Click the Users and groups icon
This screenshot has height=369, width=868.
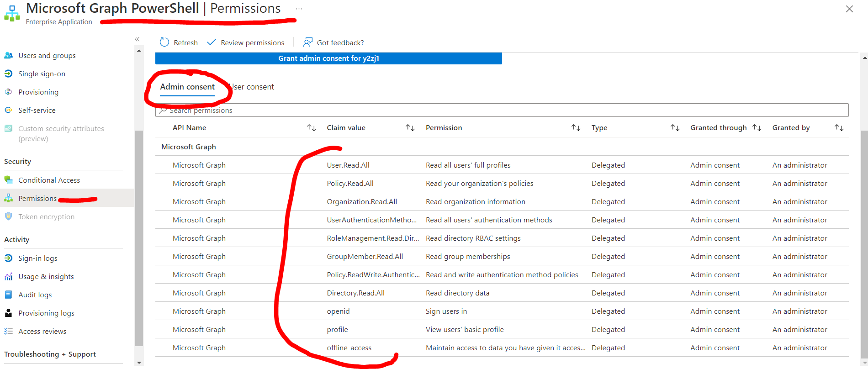[8, 55]
